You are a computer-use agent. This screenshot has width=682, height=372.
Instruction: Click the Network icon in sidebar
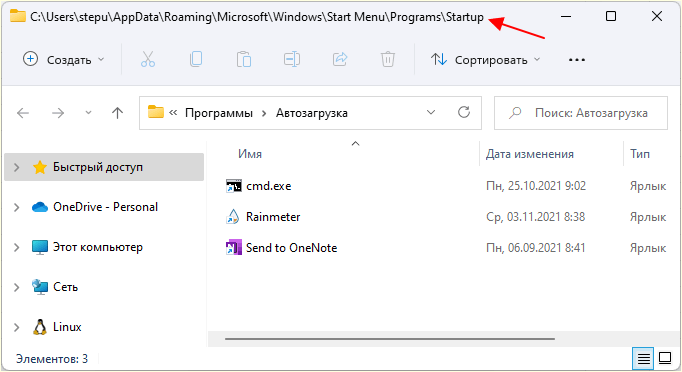click(x=40, y=287)
